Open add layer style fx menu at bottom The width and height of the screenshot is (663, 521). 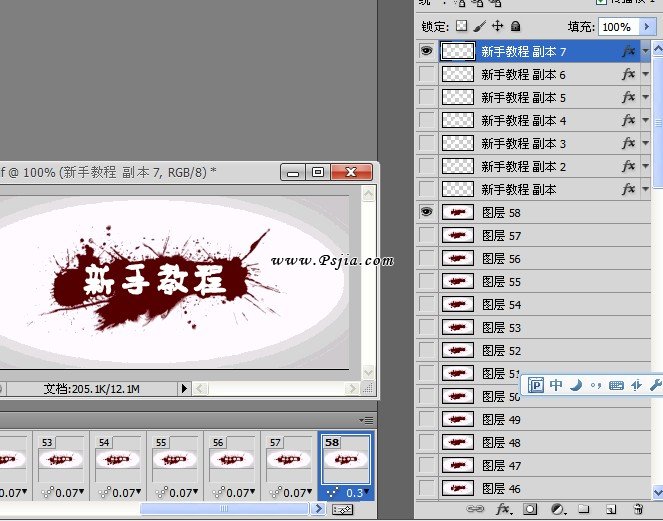pos(503,509)
